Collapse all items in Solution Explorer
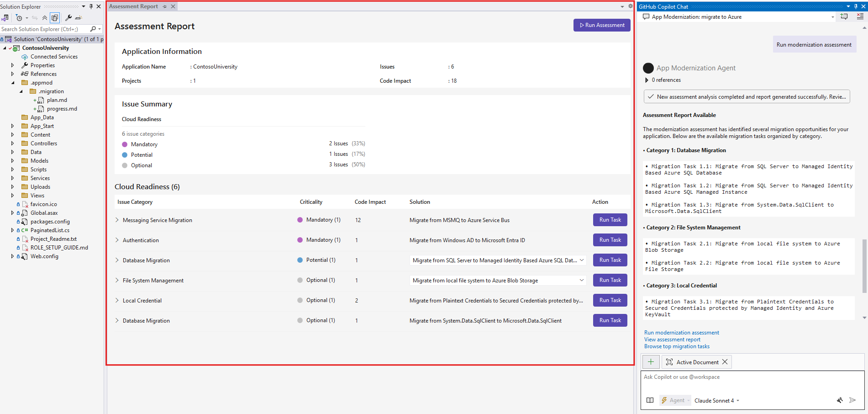The image size is (868, 414). pos(45,17)
